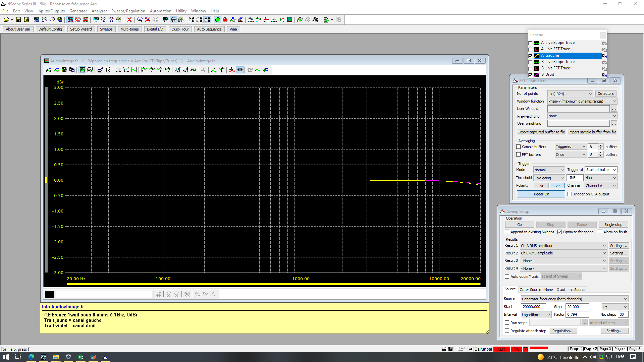Click the Detectors button

(x=605, y=94)
